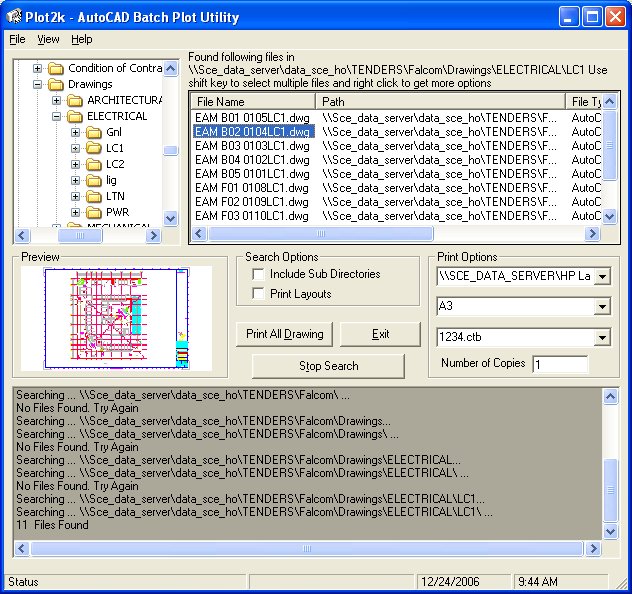Enable Include Sub Directories checkbox
Image resolution: width=632 pixels, height=594 pixels.
258,274
